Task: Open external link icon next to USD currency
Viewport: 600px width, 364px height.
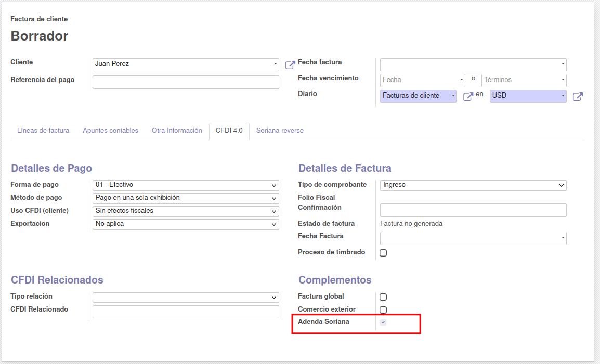Action: [578, 97]
